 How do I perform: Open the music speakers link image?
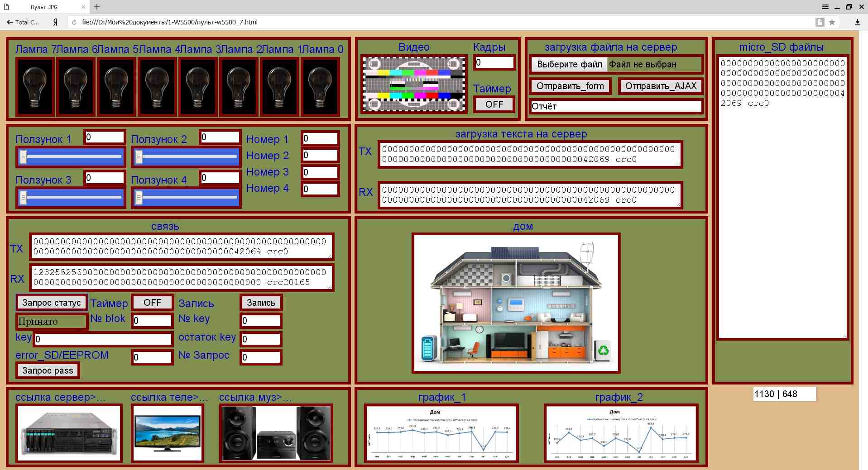click(x=276, y=433)
